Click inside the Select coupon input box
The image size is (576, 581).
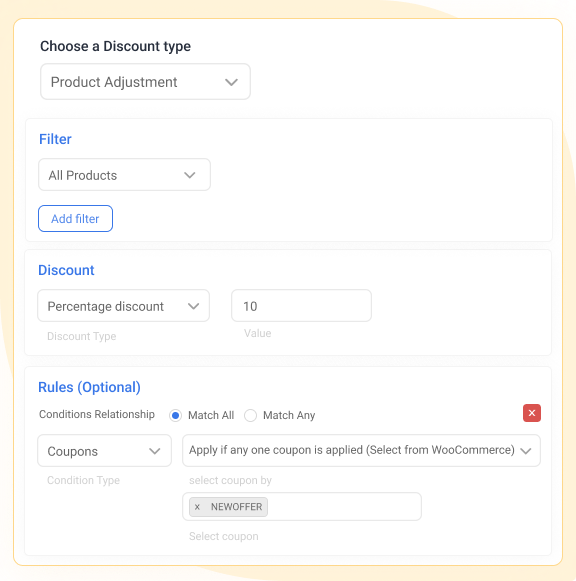point(344,507)
